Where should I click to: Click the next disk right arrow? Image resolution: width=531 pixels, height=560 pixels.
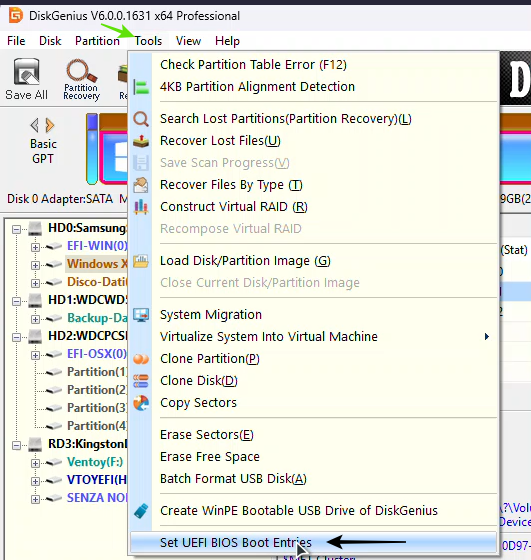[x=50, y=125]
